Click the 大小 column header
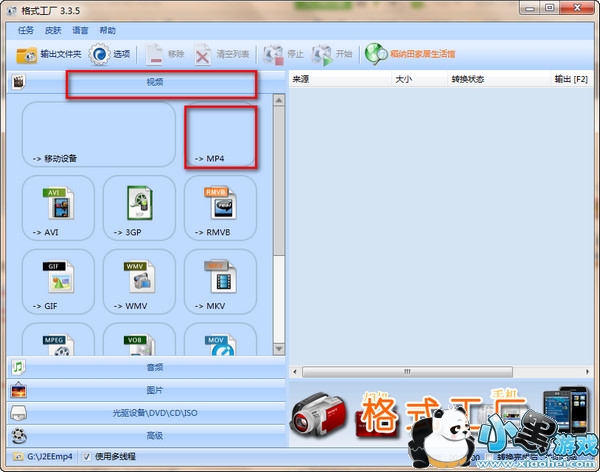This screenshot has height=472, width=600. pos(419,79)
